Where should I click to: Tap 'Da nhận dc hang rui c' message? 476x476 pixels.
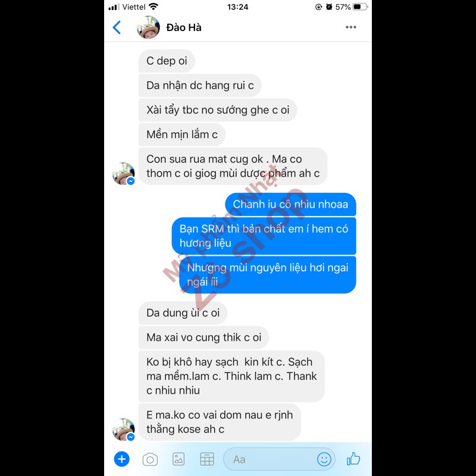[x=200, y=86]
